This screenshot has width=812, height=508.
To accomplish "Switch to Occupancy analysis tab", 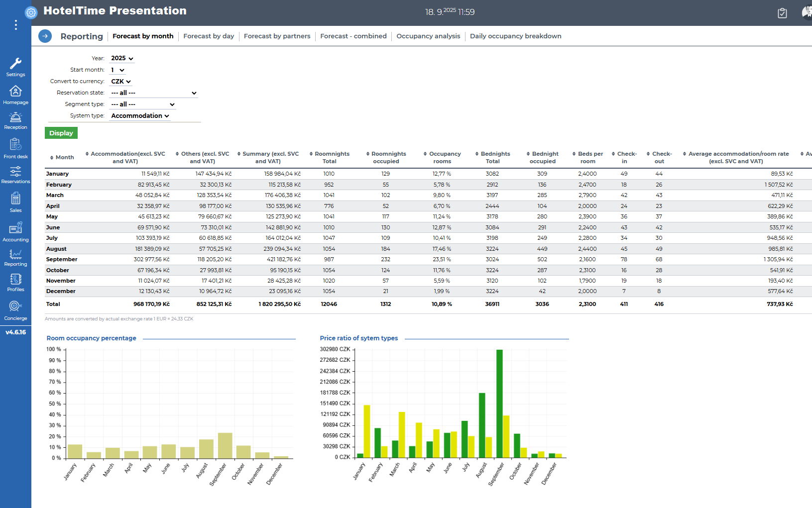I will (428, 36).
